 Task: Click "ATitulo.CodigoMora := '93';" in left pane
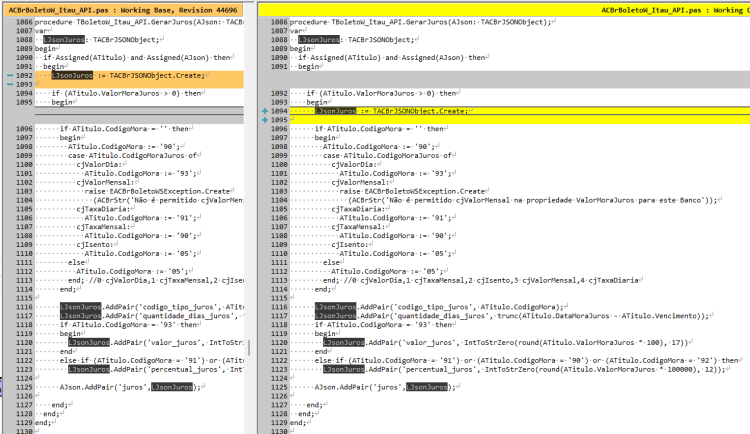tap(143, 173)
